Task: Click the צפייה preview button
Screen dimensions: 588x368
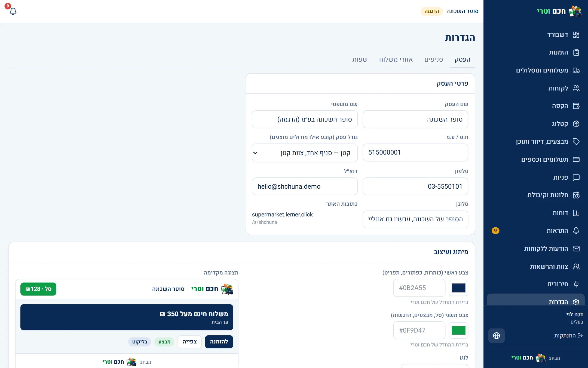Action: point(189,342)
